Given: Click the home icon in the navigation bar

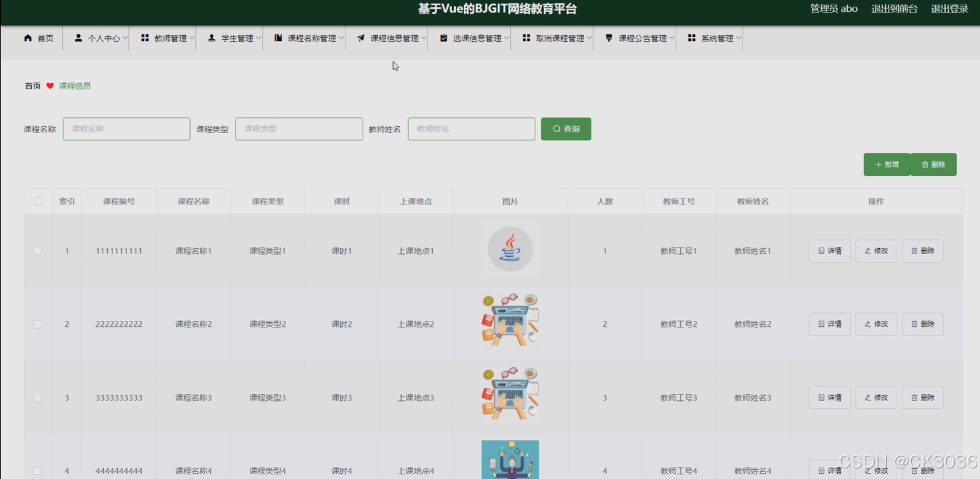Looking at the screenshot, I should (x=28, y=38).
